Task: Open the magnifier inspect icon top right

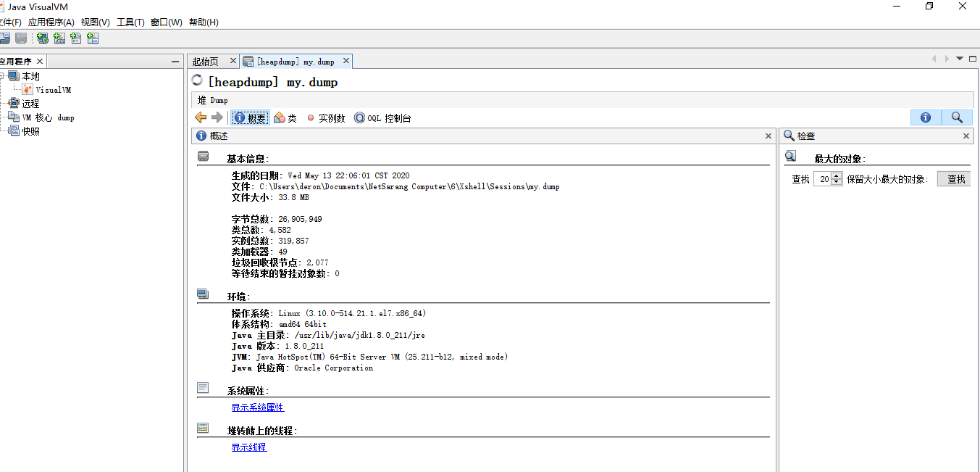Action: point(957,117)
